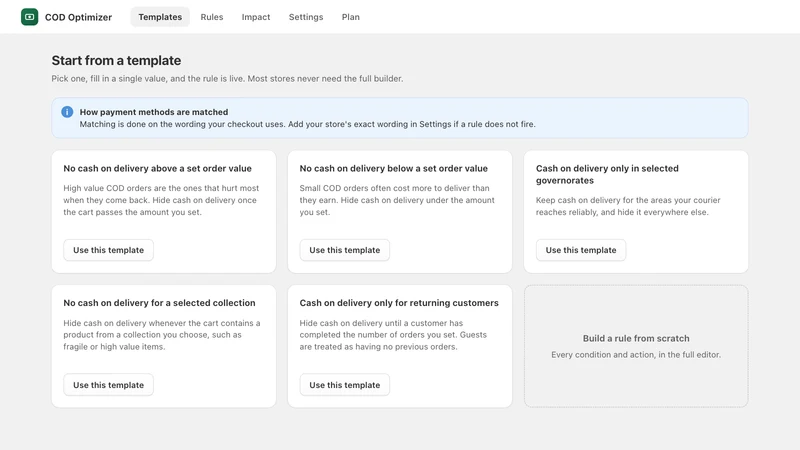This screenshot has height=450, width=800.
Task: Click the 'Small COD orders often cost more' description
Action: point(397,200)
